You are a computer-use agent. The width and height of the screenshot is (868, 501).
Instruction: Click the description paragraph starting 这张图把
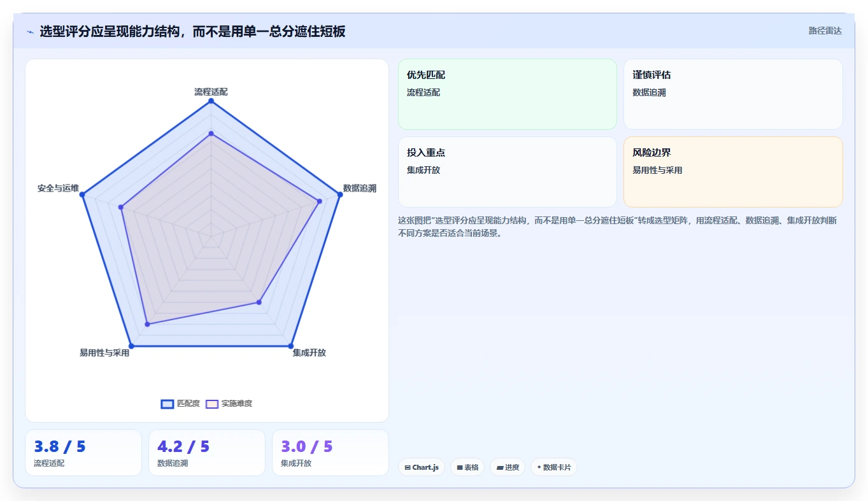click(x=618, y=227)
